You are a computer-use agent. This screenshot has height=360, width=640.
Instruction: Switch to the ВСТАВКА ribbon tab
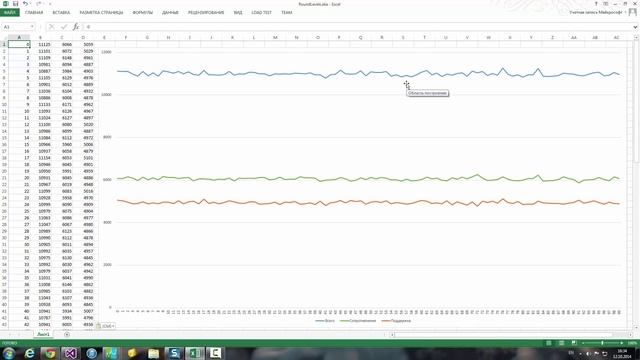(x=61, y=13)
